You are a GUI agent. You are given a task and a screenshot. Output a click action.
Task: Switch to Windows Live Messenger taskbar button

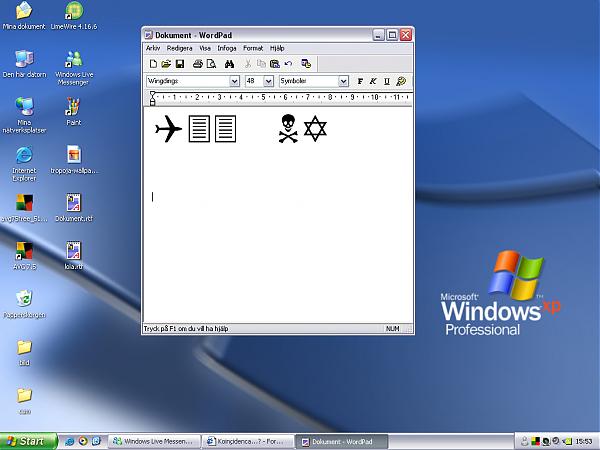pyautogui.click(x=155, y=441)
